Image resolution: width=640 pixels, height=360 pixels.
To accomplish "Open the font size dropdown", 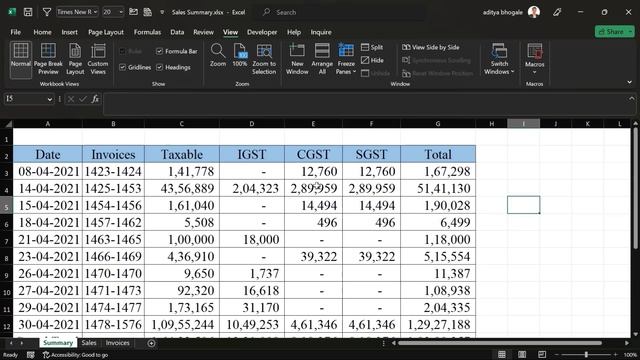I will click(121, 12).
